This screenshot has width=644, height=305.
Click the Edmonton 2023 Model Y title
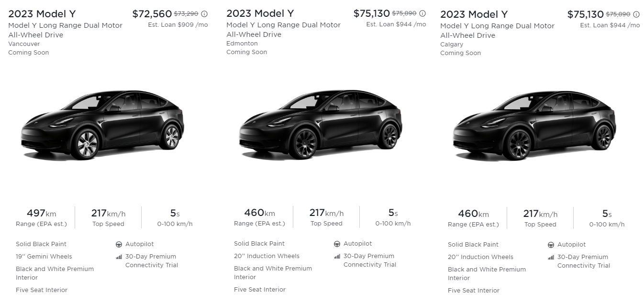tap(260, 13)
